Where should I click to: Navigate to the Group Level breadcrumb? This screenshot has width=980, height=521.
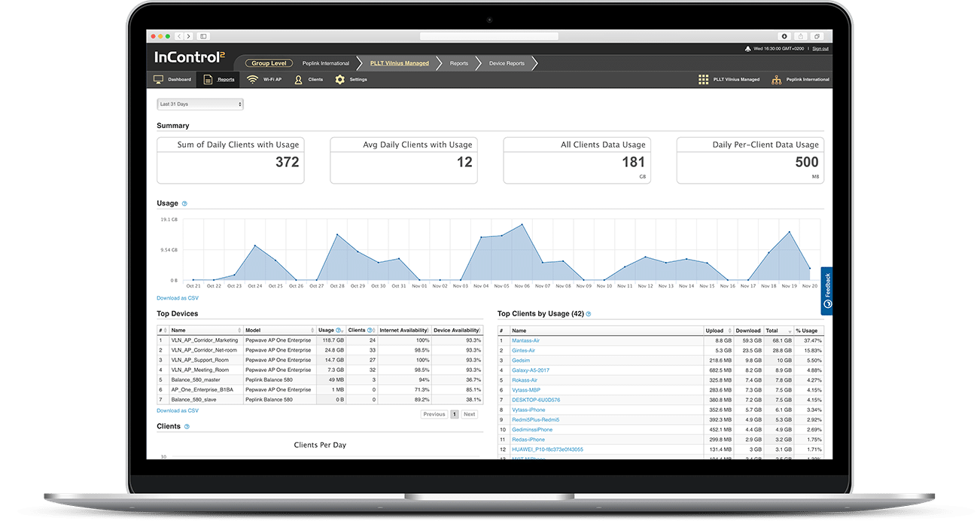pos(268,63)
